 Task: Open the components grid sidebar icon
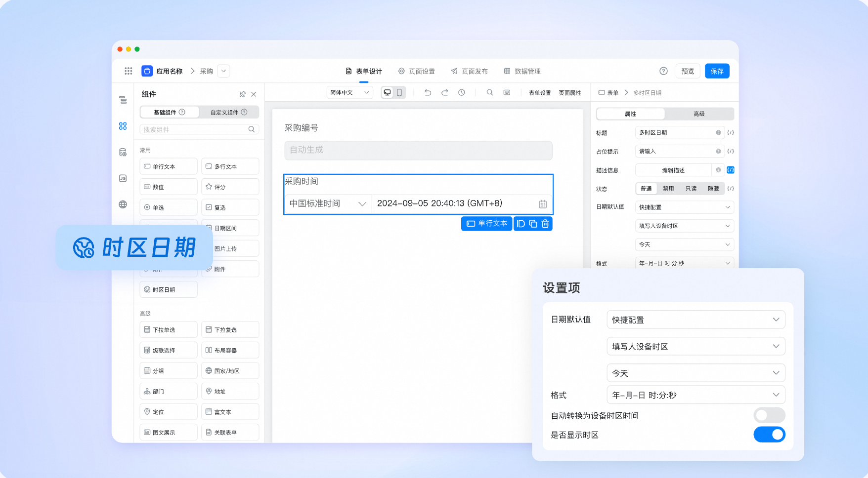point(123,126)
